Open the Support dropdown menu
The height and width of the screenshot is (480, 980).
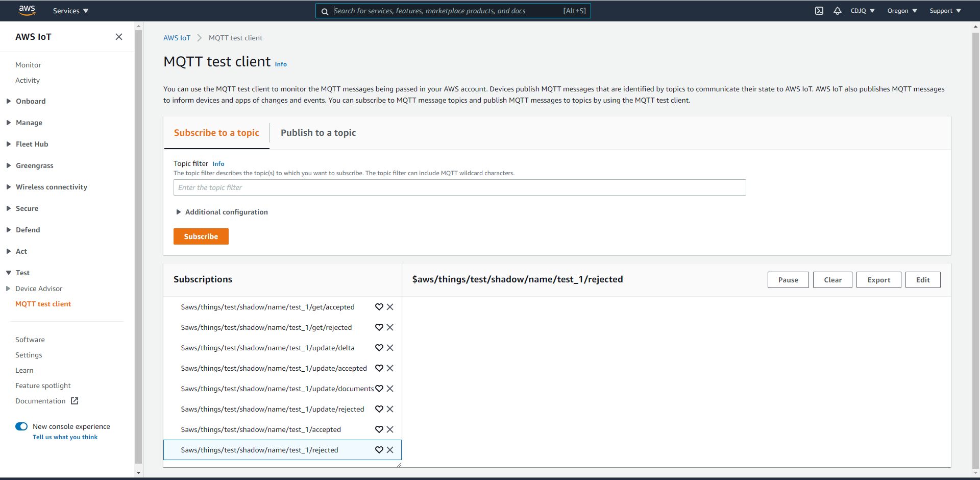pos(945,11)
